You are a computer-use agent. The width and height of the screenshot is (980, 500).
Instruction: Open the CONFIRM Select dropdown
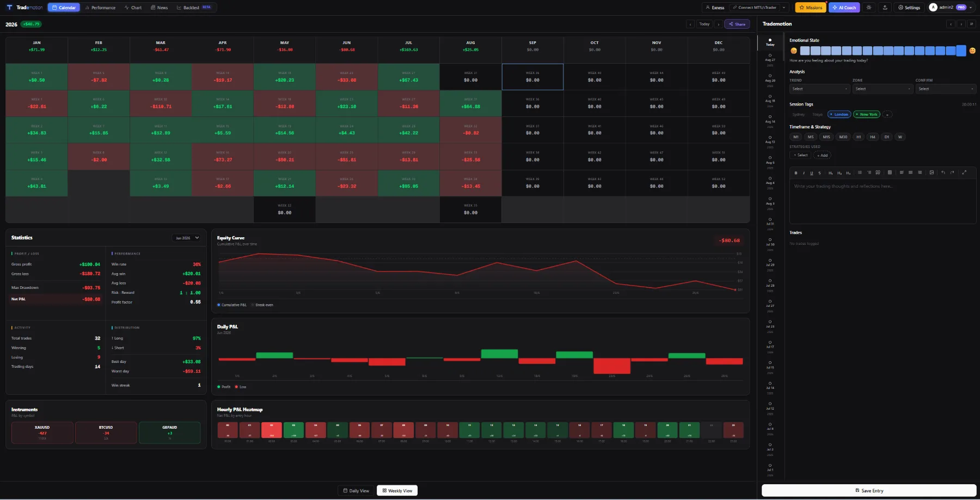pyautogui.click(x=946, y=89)
